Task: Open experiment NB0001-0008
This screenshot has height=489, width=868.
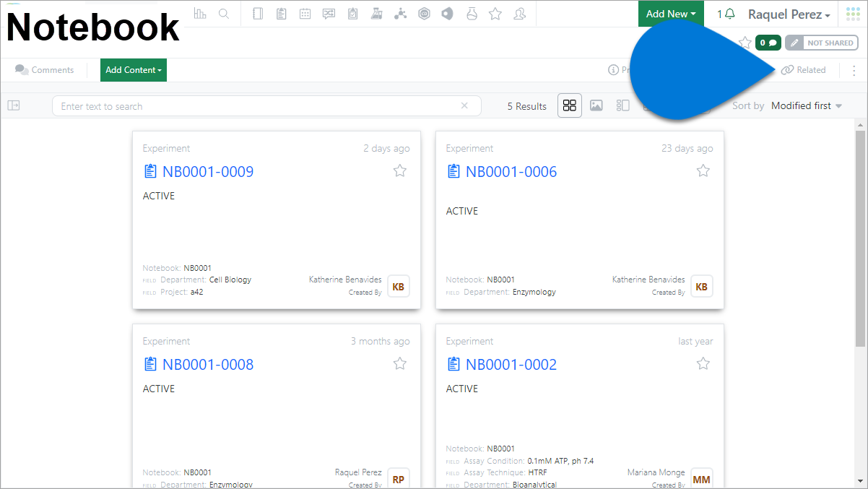Action: (x=208, y=365)
